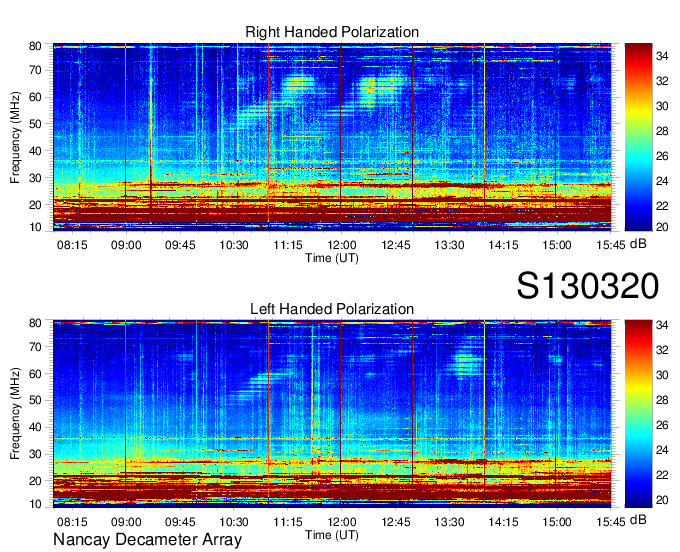Image resolution: width=680 pixels, height=552 pixels.
Task: Click the 12:00 tick under Right Handed plot
Action: pos(342,245)
